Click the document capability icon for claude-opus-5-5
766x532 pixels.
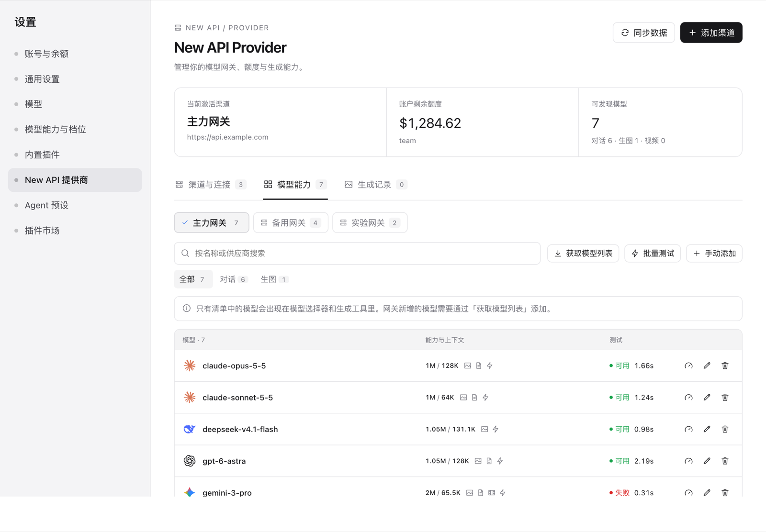pos(479,366)
